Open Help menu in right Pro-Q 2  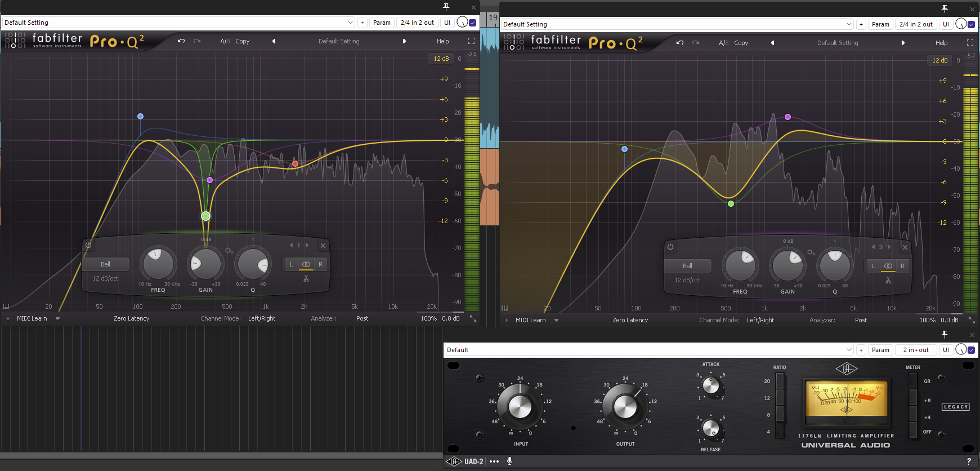(942, 43)
